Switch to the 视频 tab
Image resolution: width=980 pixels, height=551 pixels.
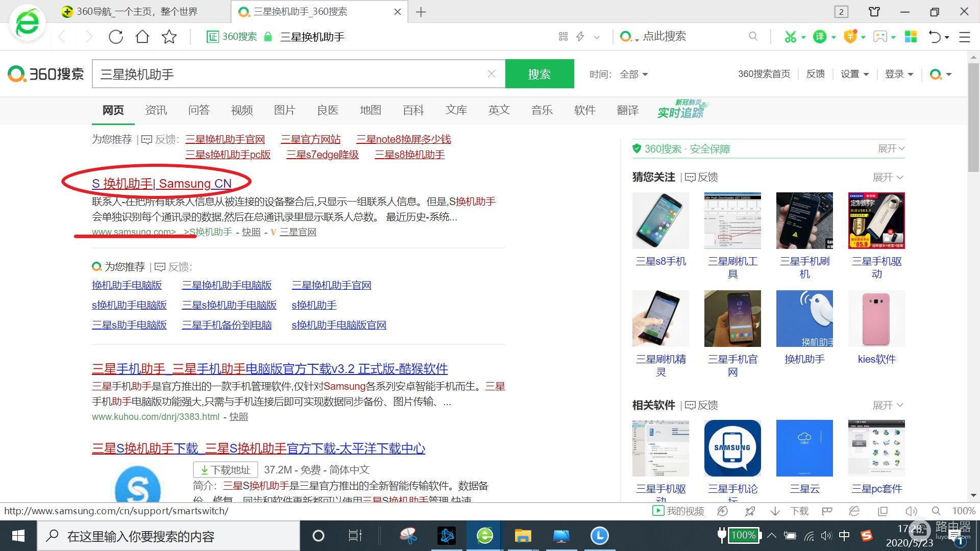(x=242, y=110)
